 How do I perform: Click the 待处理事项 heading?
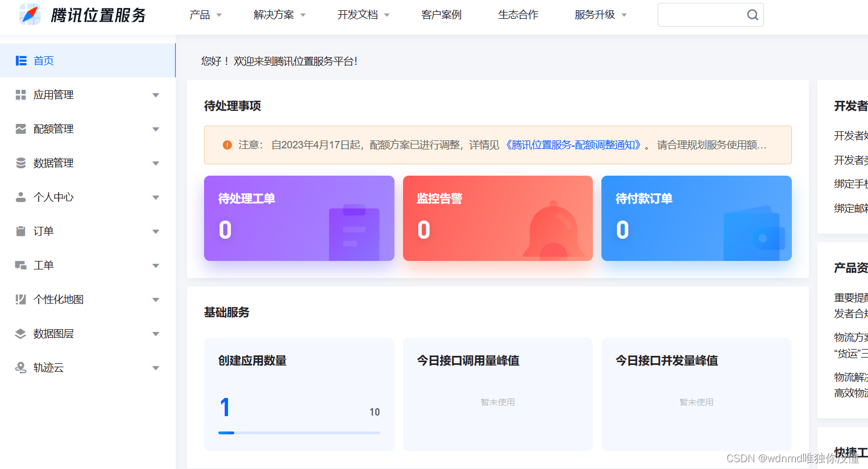232,106
